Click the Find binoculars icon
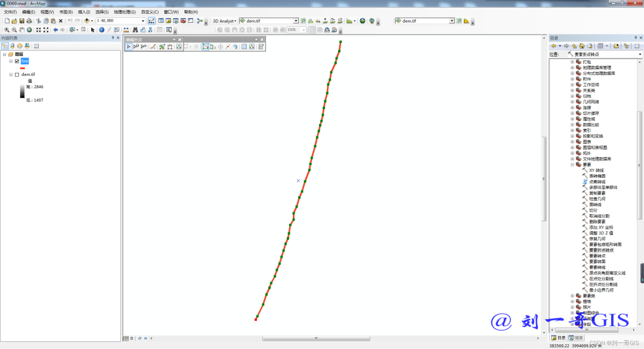644x349 pixels. point(135,30)
